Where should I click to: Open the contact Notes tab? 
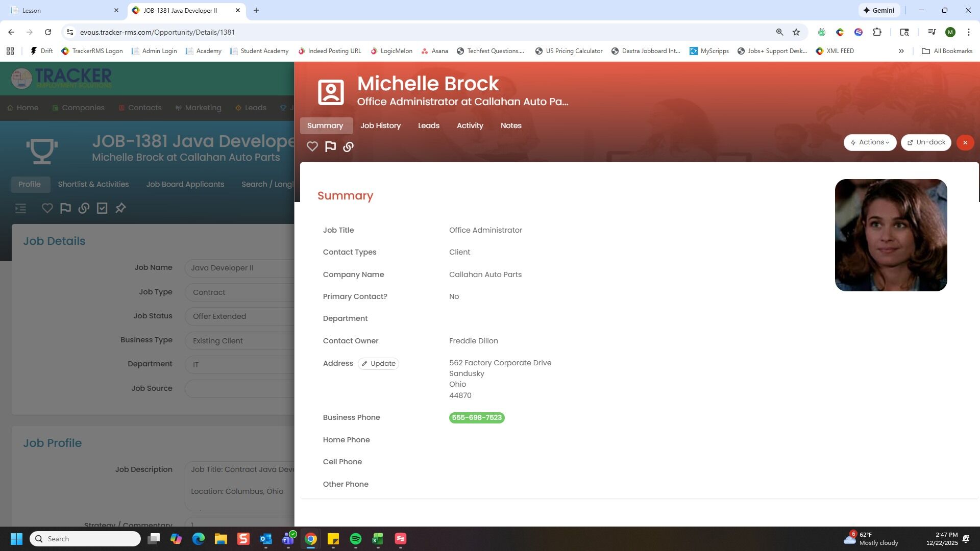point(510,126)
